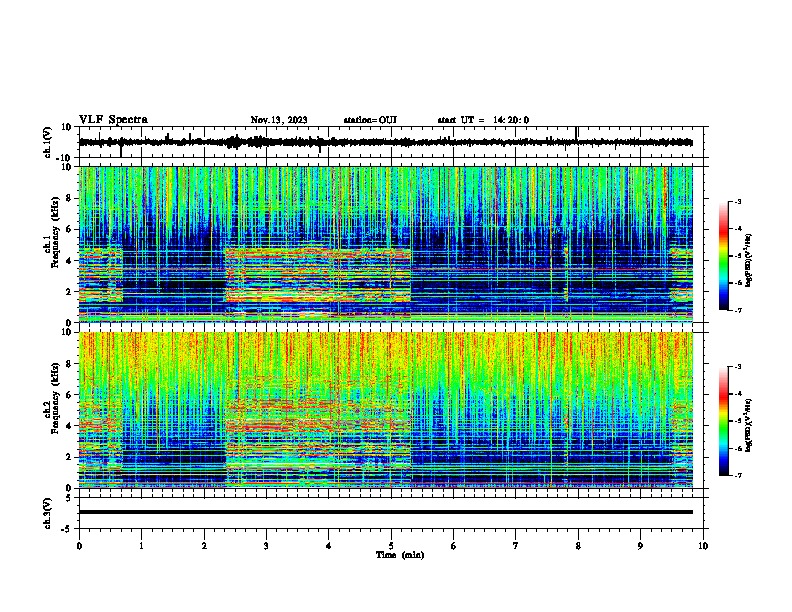Click the "-3" tick on ch.1 colorbar
This screenshot has width=792, height=612.
pos(737,201)
